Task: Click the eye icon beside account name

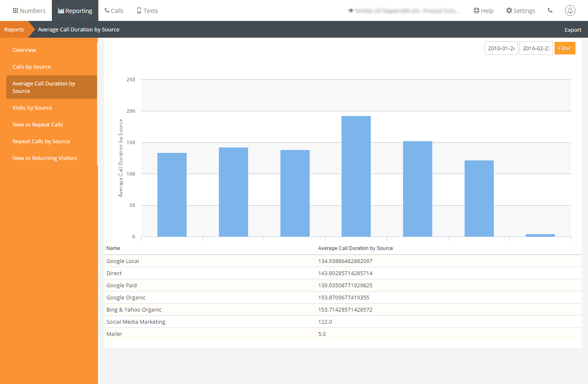Action: coord(351,10)
